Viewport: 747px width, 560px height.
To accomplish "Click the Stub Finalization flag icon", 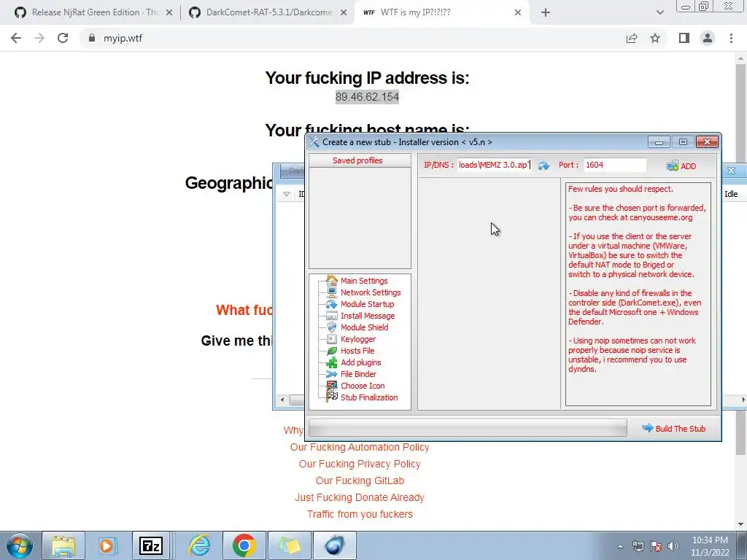I will pyautogui.click(x=332, y=397).
